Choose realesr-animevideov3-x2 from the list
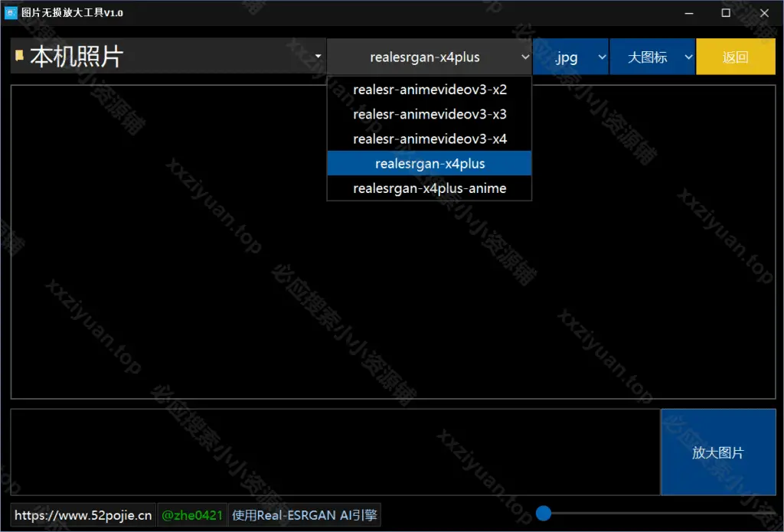 [430, 90]
